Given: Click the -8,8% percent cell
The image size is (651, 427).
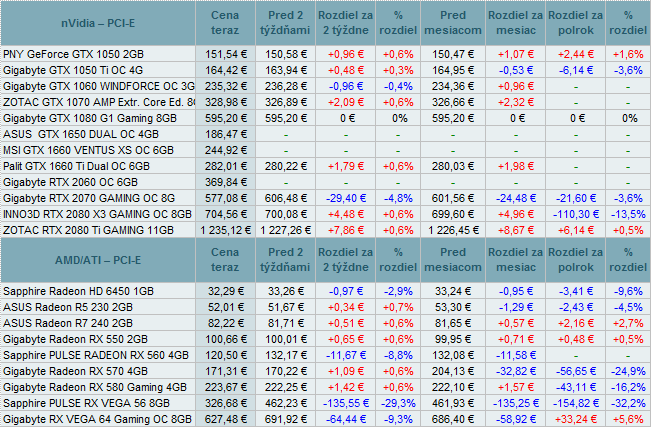Looking at the screenshot, I should [x=398, y=355].
